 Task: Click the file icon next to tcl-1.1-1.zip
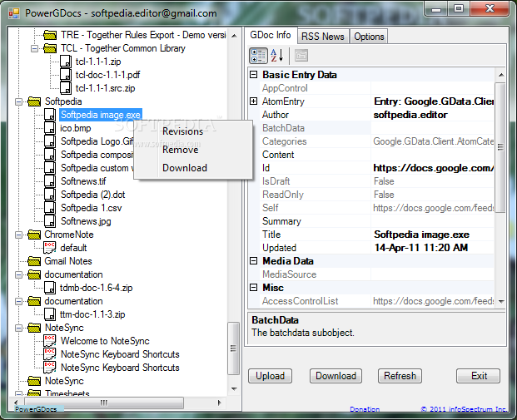tap(66, 62)
